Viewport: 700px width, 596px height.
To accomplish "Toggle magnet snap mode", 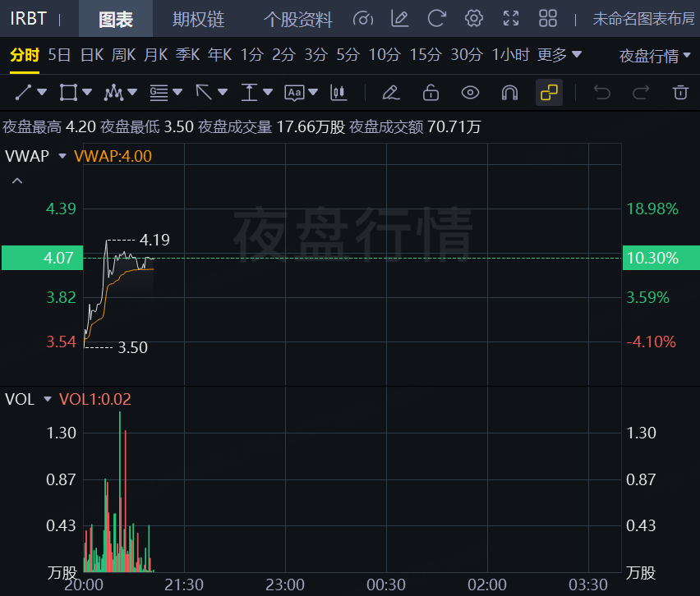I will click(x=509, y=93).
